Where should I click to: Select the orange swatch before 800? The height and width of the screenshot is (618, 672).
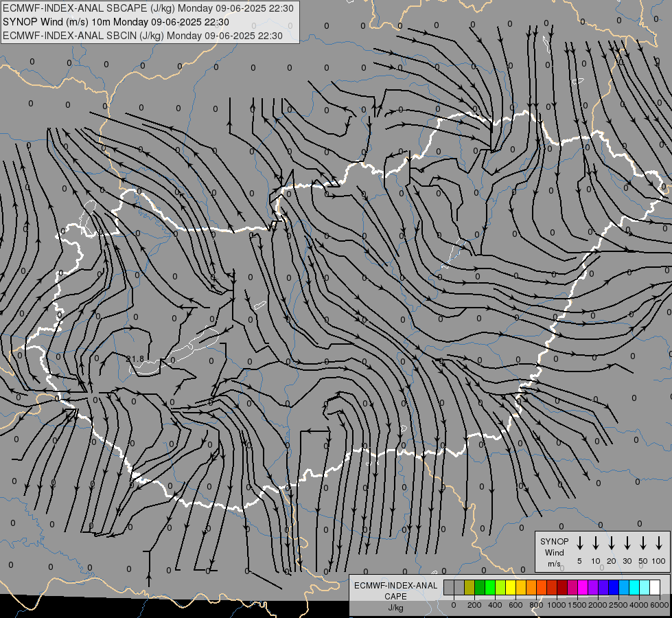coord(531,587)
